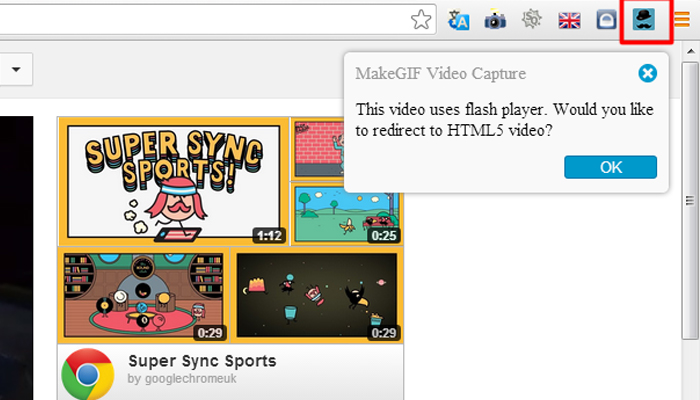
Task: Open the 0:25 green field video thumbnail
Action: pyautogui.click(x=346, y=214)
